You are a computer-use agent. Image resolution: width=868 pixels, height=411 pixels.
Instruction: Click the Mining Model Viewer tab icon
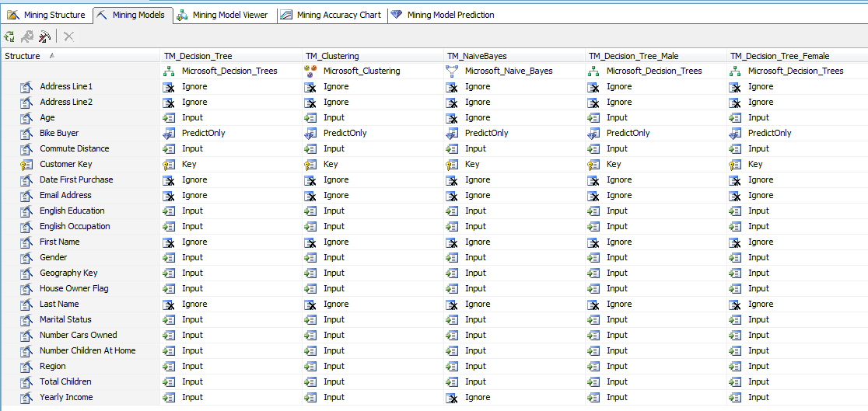(x=182, y=16)
